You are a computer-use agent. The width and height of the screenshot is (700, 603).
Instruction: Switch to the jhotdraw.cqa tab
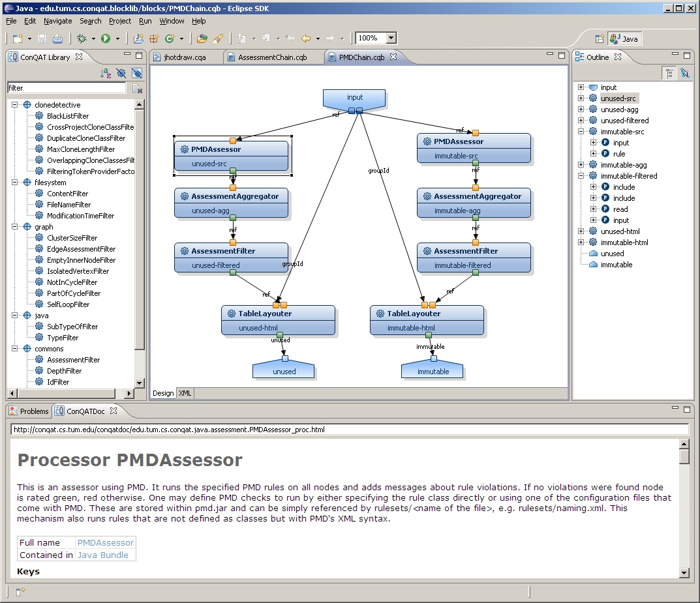click(x=185, y=57)
